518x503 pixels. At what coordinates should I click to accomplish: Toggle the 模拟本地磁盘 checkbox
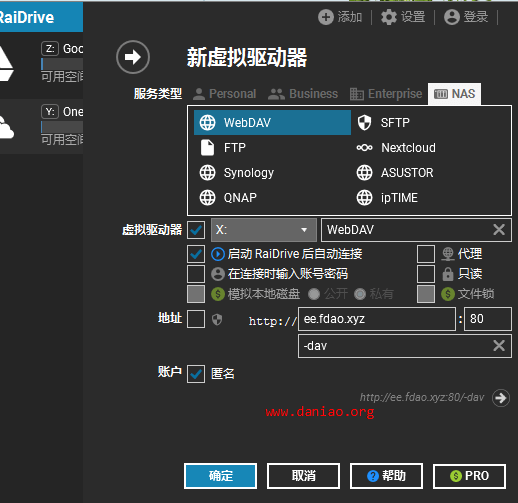click(x=196, y=294)
